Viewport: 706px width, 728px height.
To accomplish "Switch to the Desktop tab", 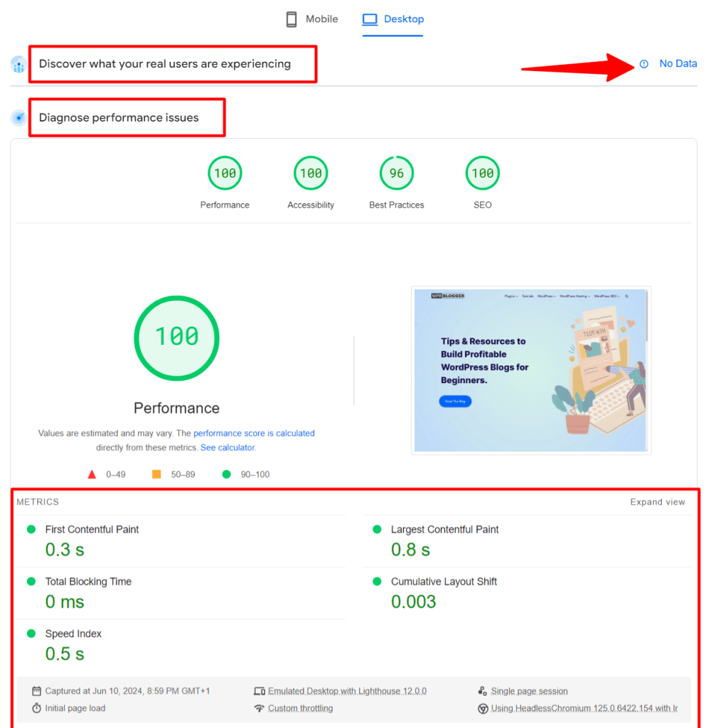I will (x=392, y=19).
